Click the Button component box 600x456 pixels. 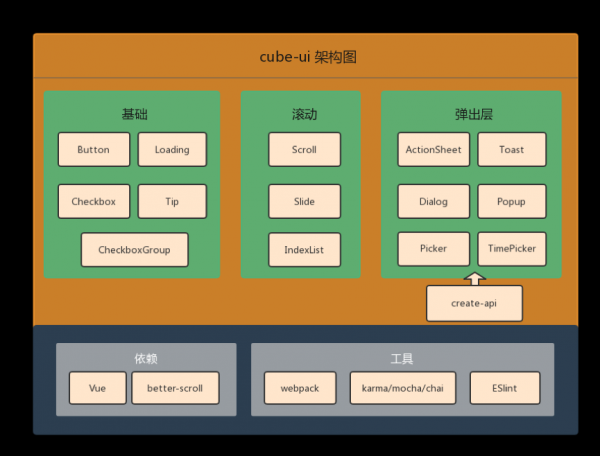coord(94,150)
